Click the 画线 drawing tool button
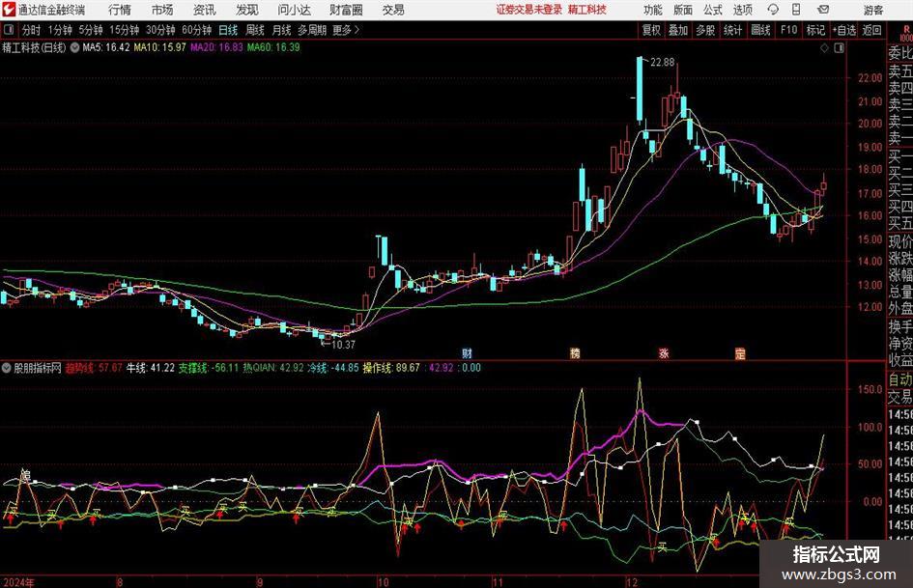Screen dimensions: 913x588 tap(760, 30)
